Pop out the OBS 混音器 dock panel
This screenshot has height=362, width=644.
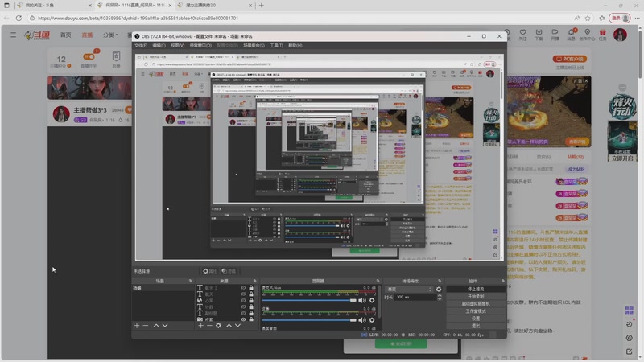(x=378, y=281)
